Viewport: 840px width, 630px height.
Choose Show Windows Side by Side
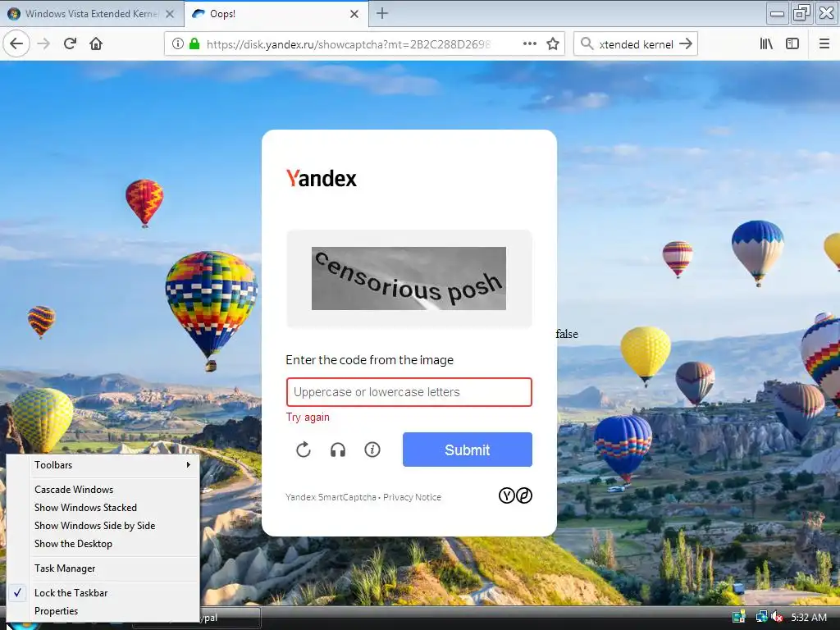pyautogui.click(x=103, y=526)
